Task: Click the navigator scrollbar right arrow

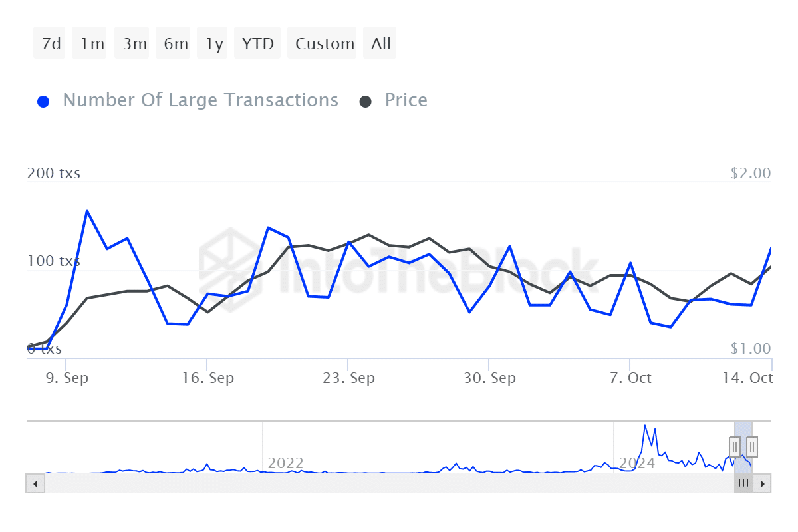Action: [x=763, y=483]
